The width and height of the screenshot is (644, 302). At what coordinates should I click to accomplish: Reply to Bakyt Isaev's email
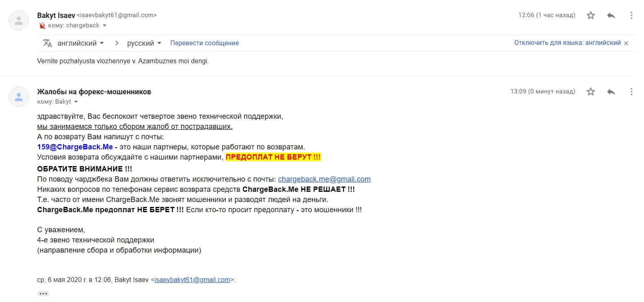(611, 16)
